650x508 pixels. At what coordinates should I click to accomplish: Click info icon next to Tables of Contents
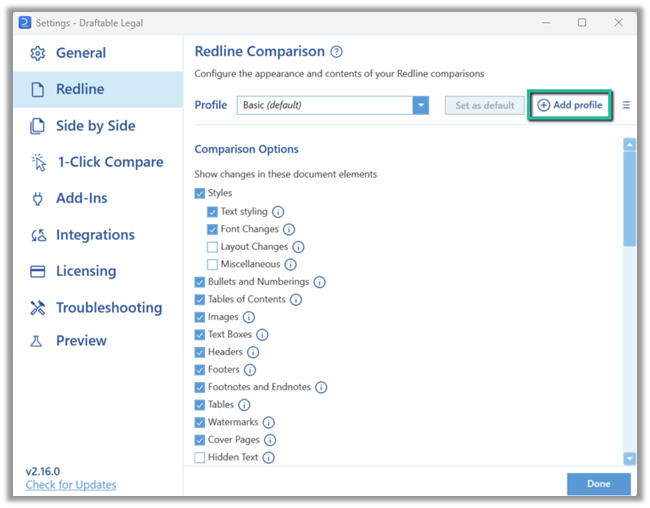[x=296, y=299]
